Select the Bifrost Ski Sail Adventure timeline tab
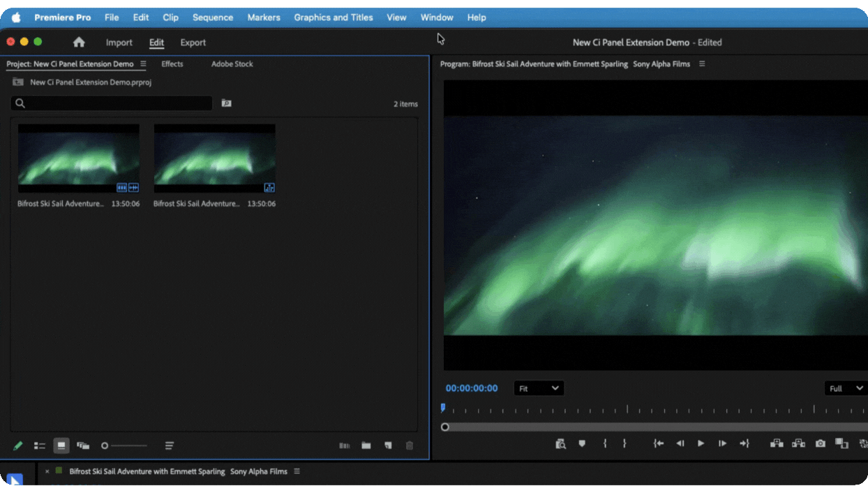Screen dimensions: 868x493 [x=178, y=471]
